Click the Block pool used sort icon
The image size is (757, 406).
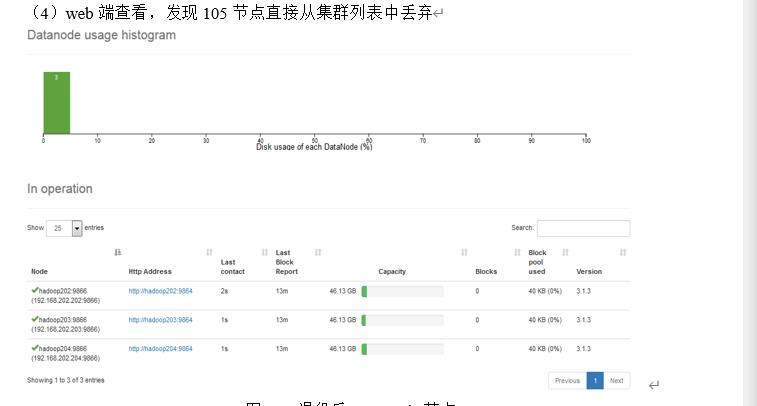[566, 251]
